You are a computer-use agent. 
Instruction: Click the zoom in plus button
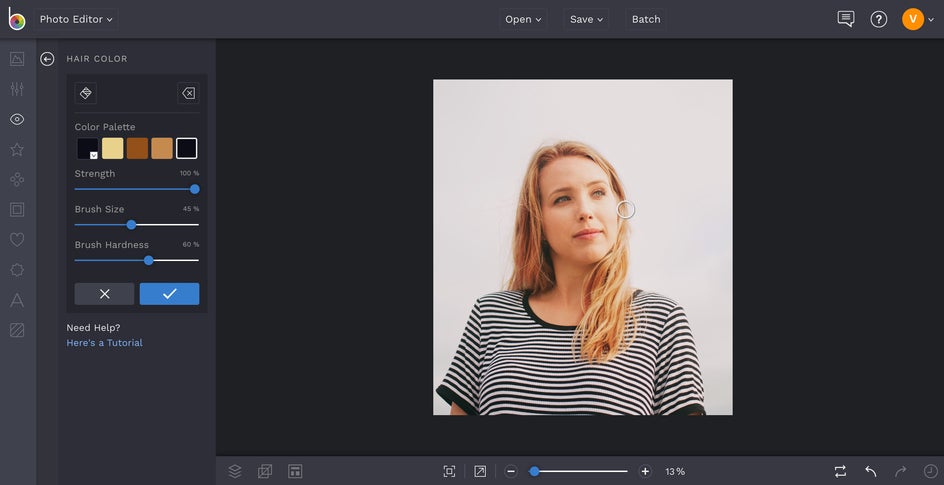click(645, 471)
